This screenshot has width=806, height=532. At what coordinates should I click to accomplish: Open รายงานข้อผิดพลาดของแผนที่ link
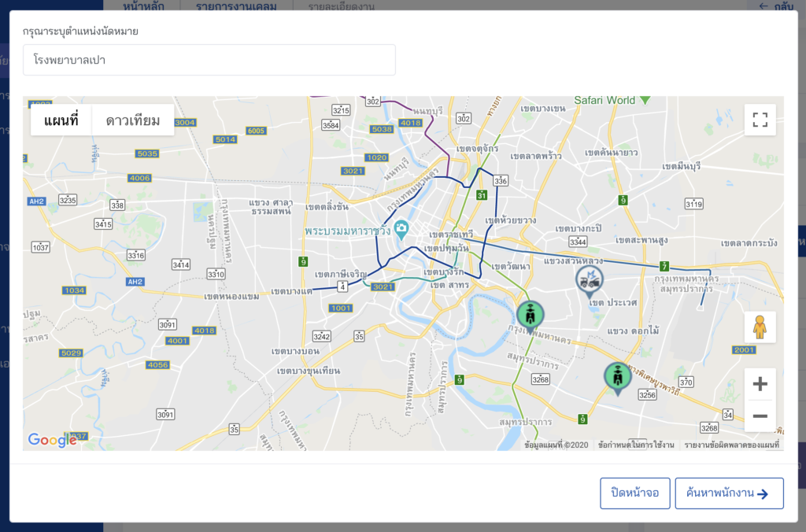tap(731, 445)
